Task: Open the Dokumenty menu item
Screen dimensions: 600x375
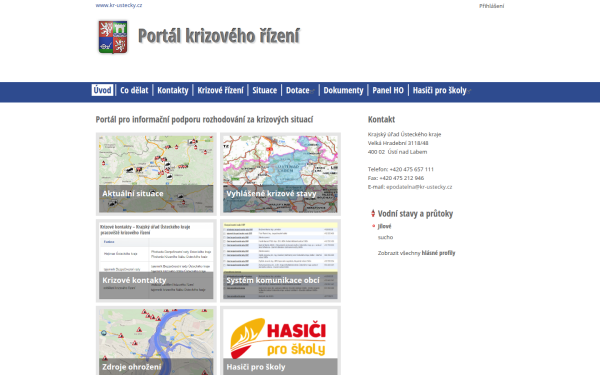Action: [343, 90]
